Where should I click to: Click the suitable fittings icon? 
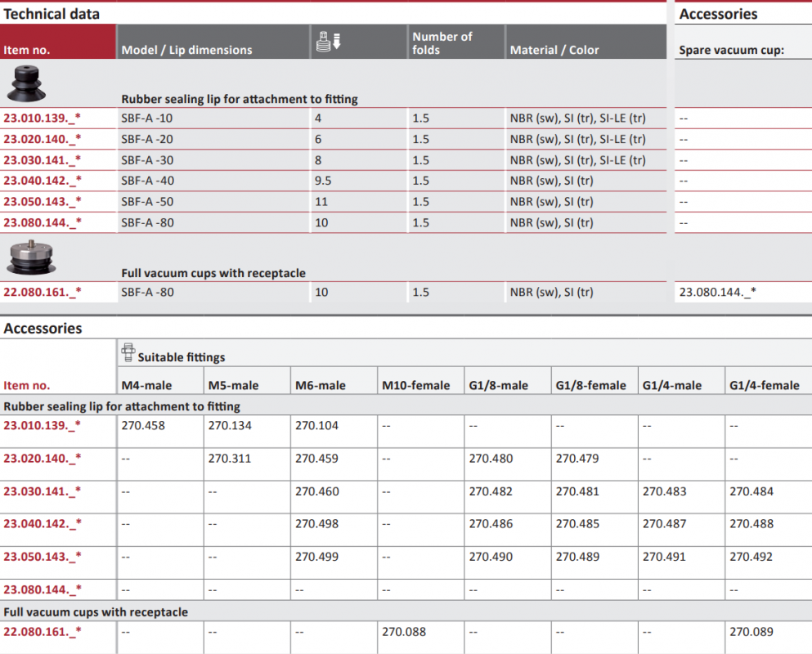[x=128, y=352]
